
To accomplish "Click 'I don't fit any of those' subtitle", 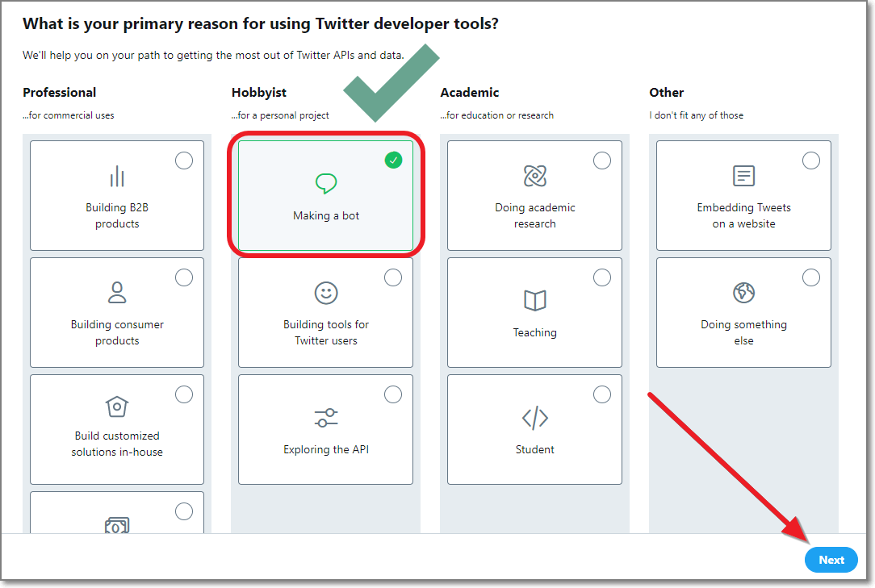I will 697,115.
